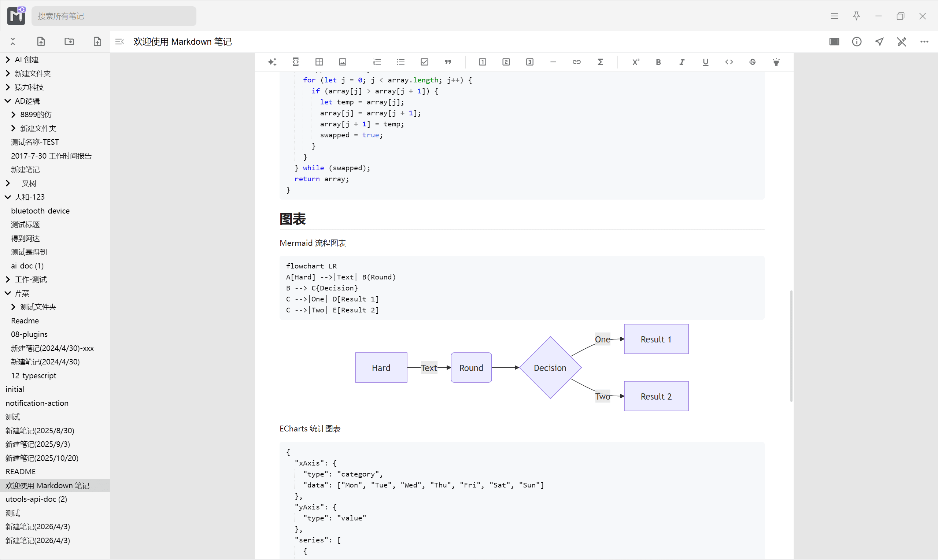Insert an image from toolbar
Viewport: 938px width, 560px height.
[x=342, y=62]
